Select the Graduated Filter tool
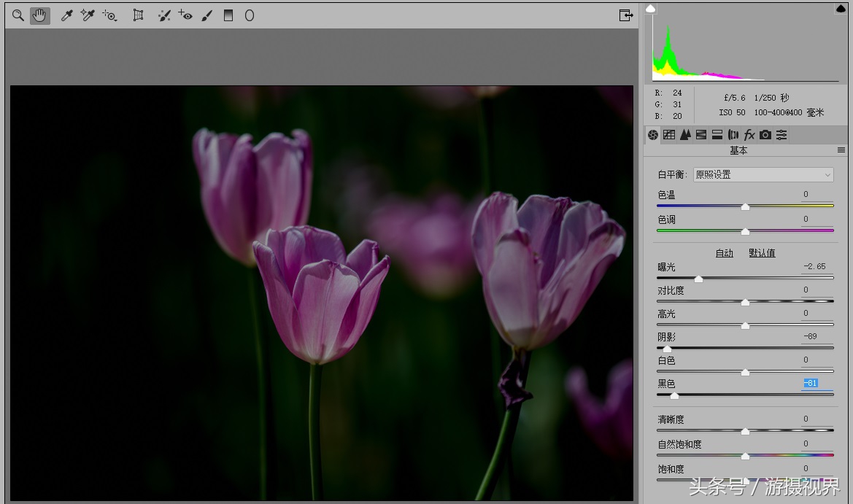 tap(228, 15)
